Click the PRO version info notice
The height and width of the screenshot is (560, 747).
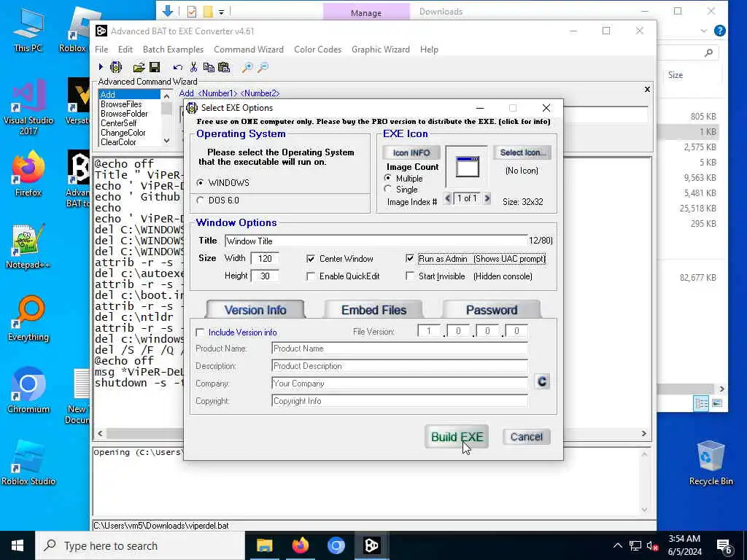coord(373,122)
